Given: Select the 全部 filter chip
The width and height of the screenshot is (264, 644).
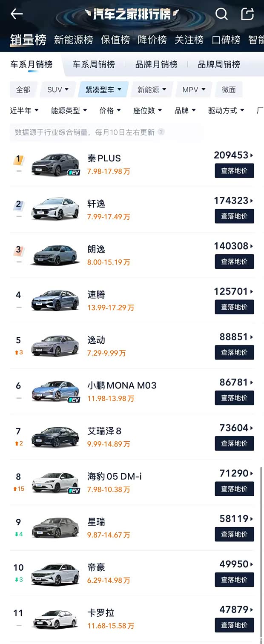Looking at the screenshot, I should (x=23, y=89).
